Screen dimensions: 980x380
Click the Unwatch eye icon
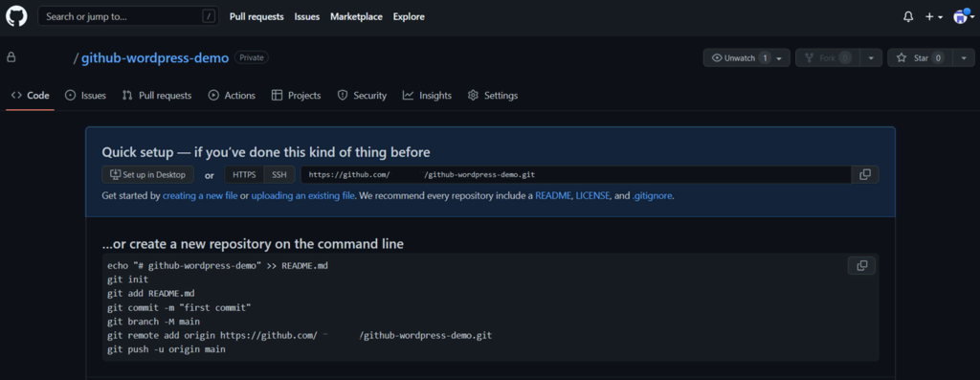pos(717,57)
